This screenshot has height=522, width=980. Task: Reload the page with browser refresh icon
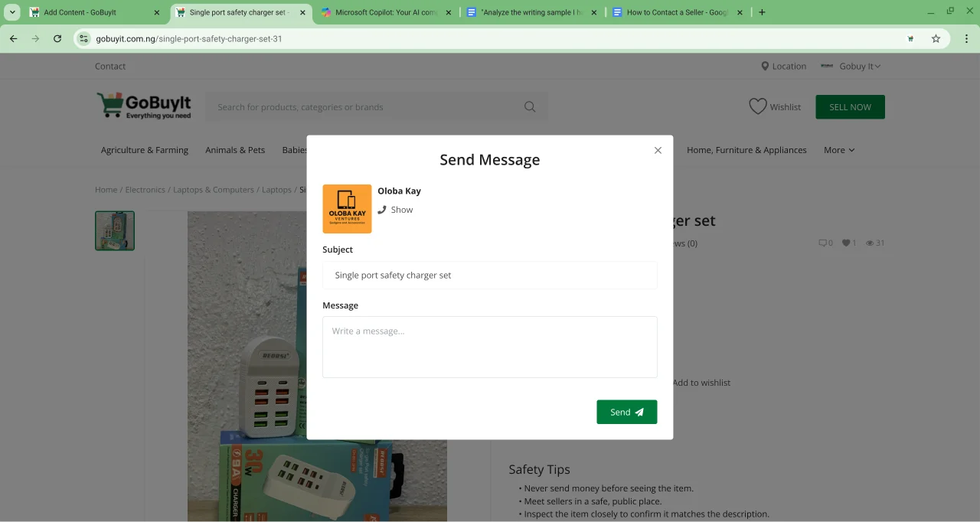click(57, 38)
